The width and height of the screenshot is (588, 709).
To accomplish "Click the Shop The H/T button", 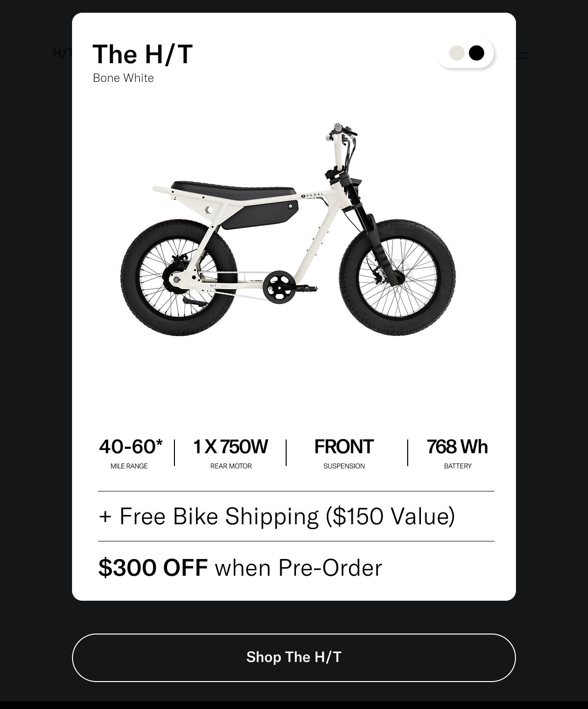I will [294, 658].
